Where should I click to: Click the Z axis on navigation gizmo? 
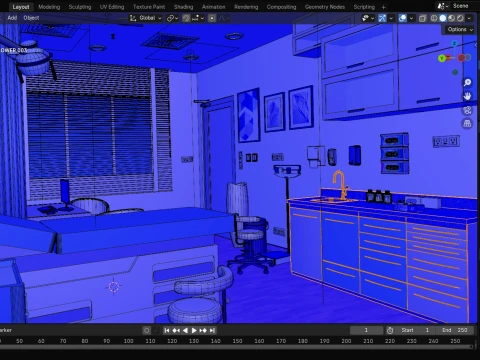point(454,44)
